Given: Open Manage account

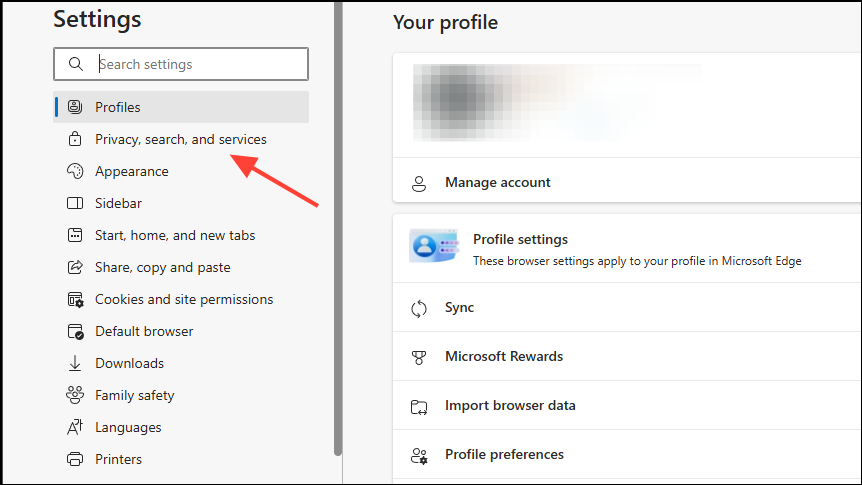Looking at the screenshot, I should point(627,182).
